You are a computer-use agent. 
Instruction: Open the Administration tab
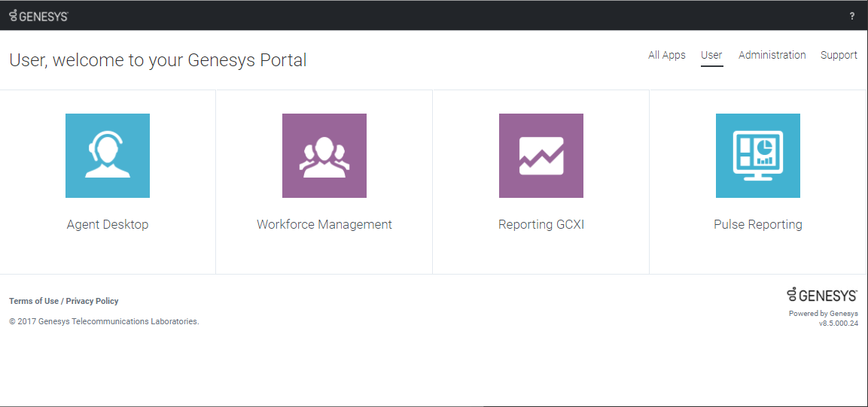(x=772, y=55)
